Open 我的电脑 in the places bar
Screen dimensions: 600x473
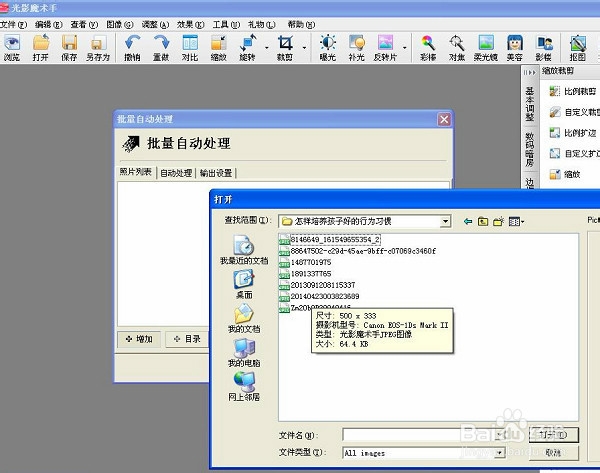244,353
